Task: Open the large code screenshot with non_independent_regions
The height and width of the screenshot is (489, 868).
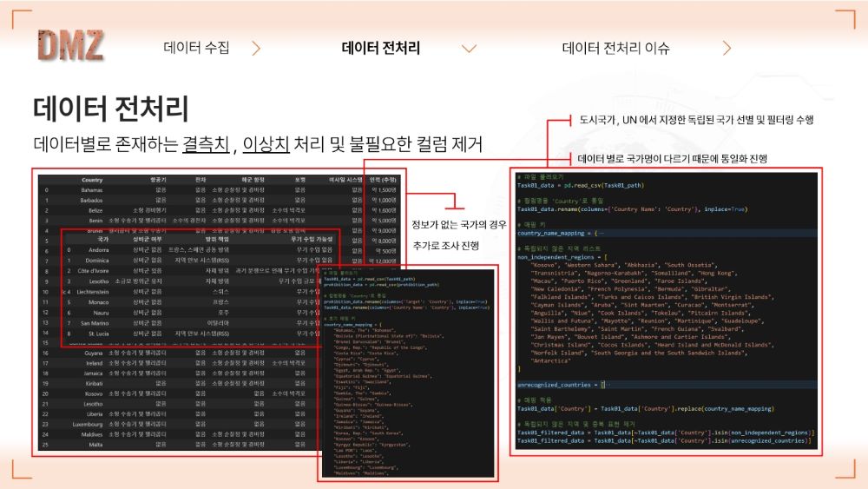Action: (666, 311)
